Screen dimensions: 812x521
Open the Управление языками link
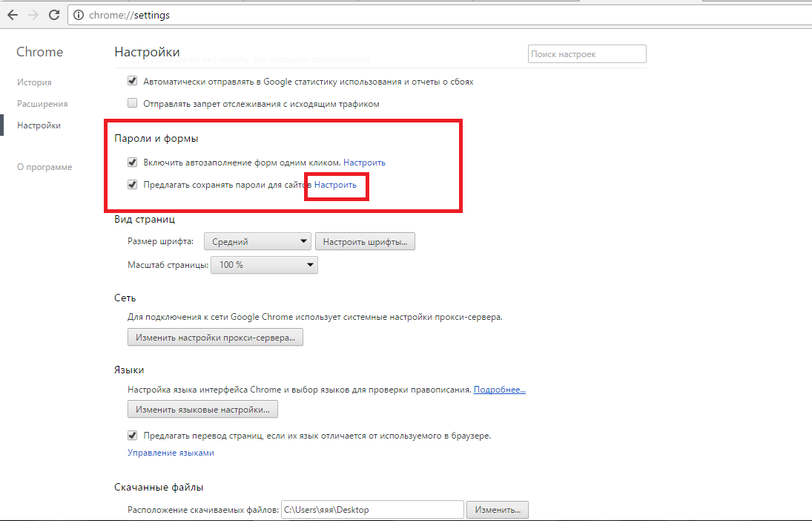coord(171,453)
